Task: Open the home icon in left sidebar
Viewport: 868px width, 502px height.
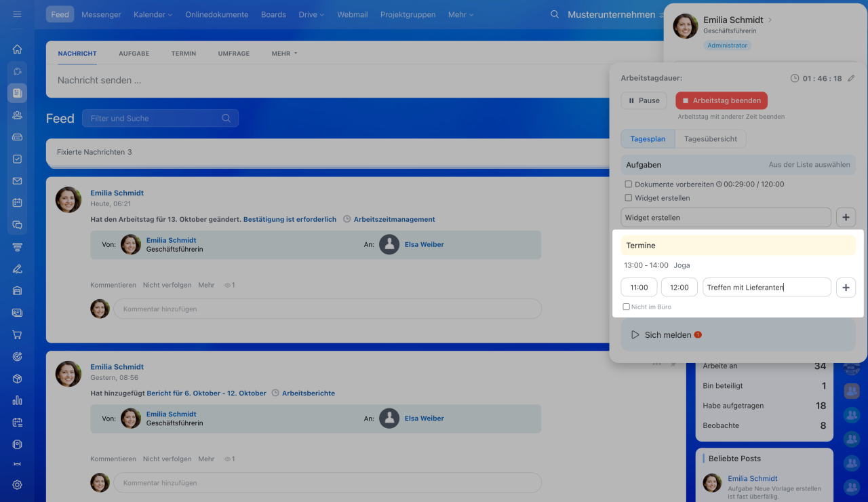Action: coord(17,49)
